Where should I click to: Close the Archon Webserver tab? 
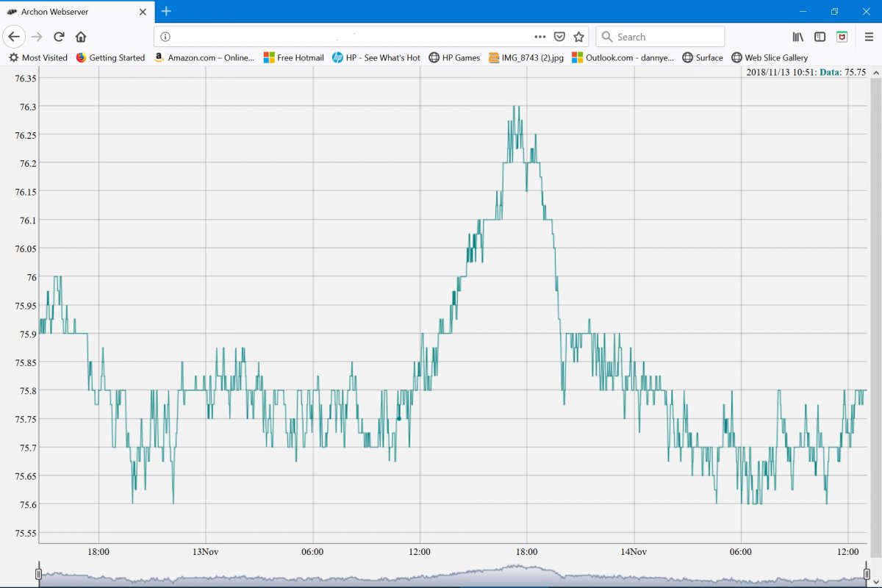tap(143, 12)
